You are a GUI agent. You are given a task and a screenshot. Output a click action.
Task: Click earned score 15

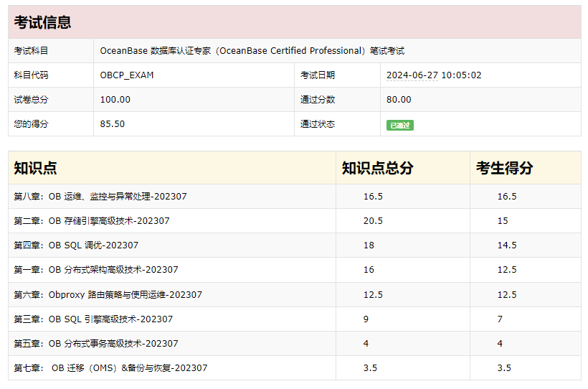[503, 221]
